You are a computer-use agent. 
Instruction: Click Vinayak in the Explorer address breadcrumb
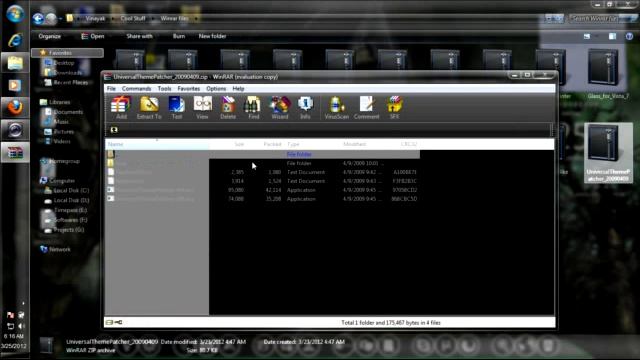pyautogui.click(x=95, y=19)
